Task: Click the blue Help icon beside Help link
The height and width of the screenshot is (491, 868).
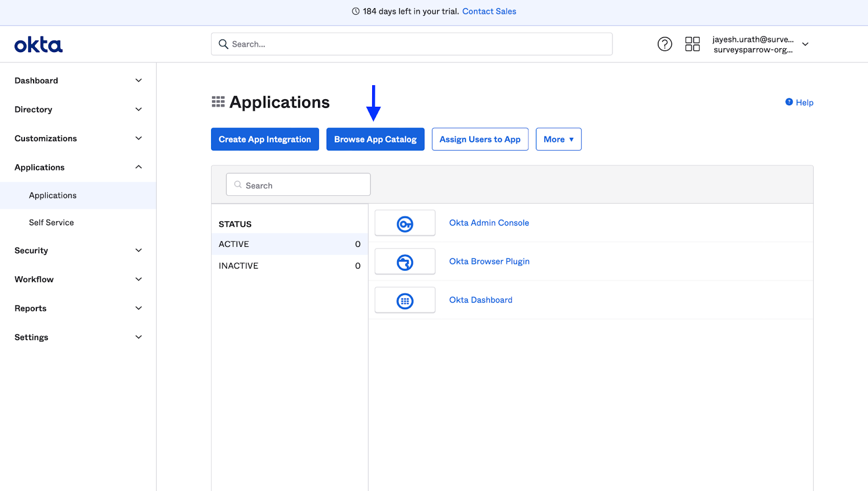Action: (789, 102)
